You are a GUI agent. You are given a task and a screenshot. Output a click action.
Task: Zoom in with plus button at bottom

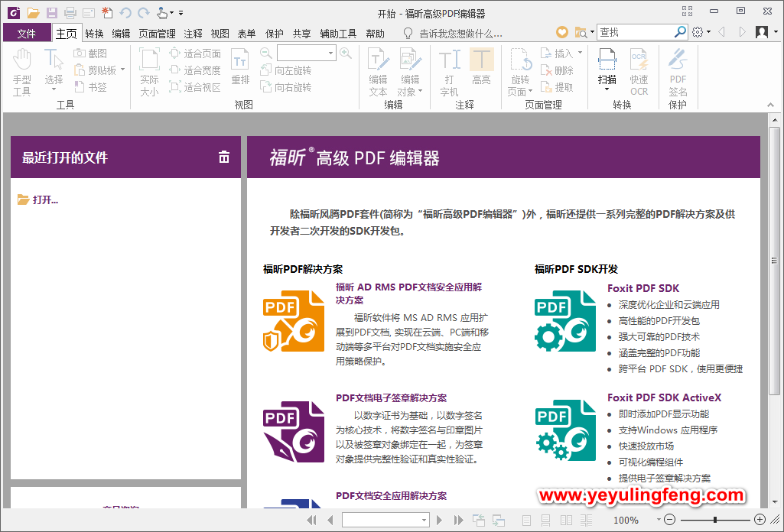(x=760, y=520)
